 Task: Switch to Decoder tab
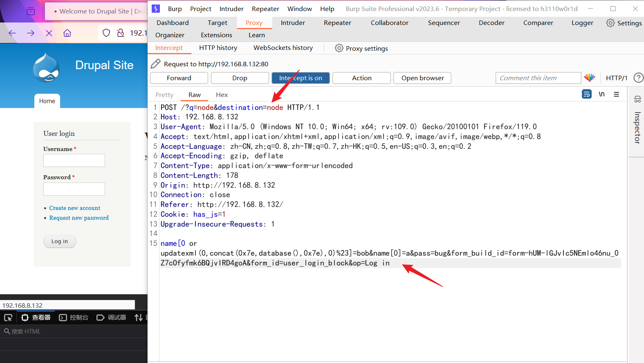click(491, 23)
